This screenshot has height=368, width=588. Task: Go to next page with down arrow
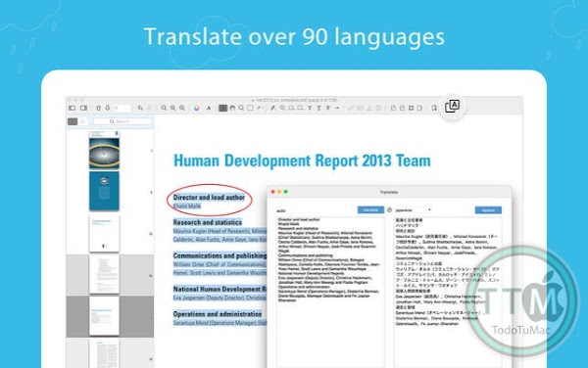pyautogui.click(x=107, y=108)
